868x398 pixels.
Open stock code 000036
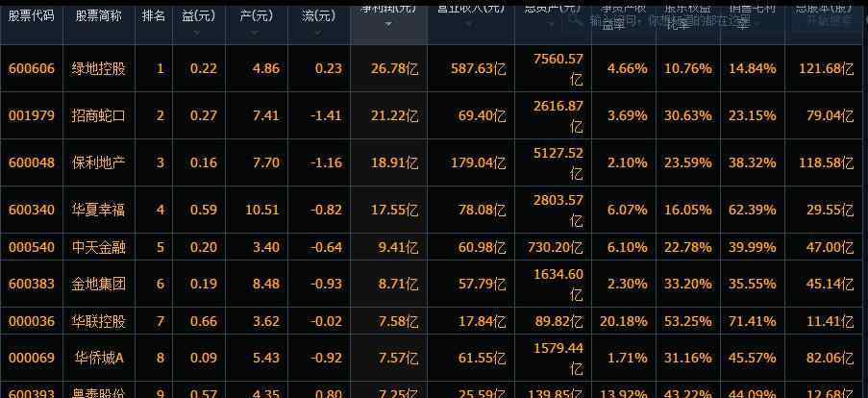tap(32, 321)
